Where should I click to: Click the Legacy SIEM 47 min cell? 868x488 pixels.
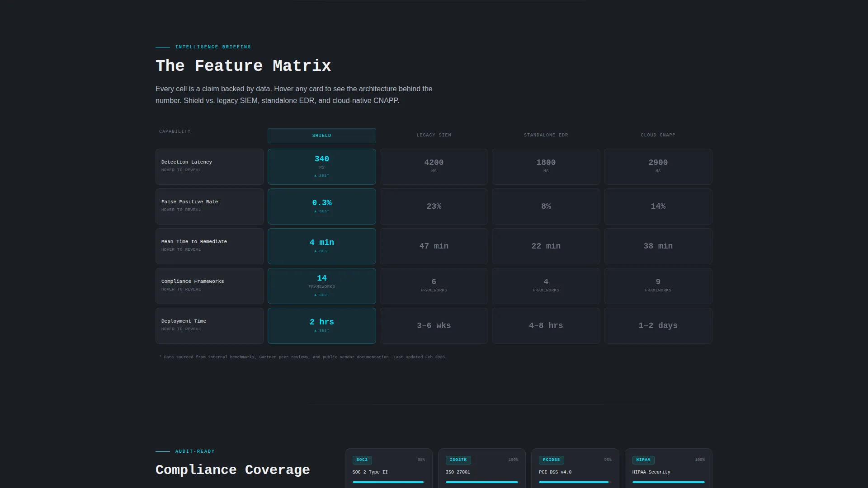pos(434,246)
